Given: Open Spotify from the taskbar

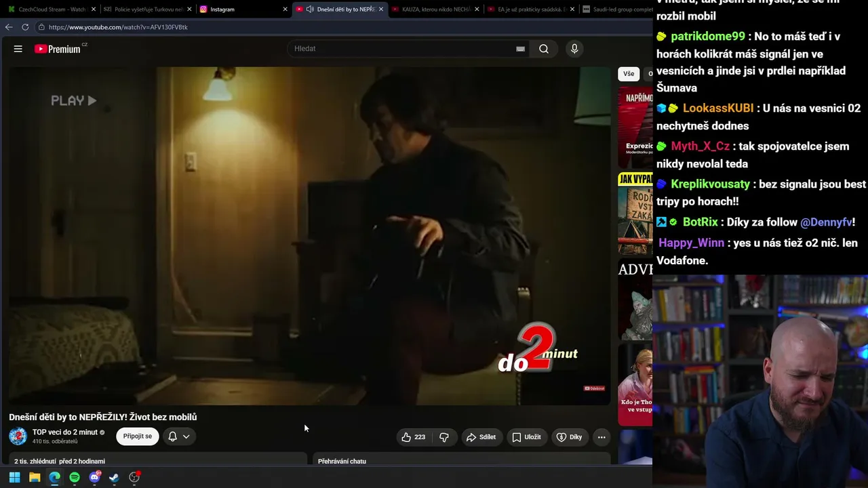Looking at the screenshot, I should (x=75, y=477).
